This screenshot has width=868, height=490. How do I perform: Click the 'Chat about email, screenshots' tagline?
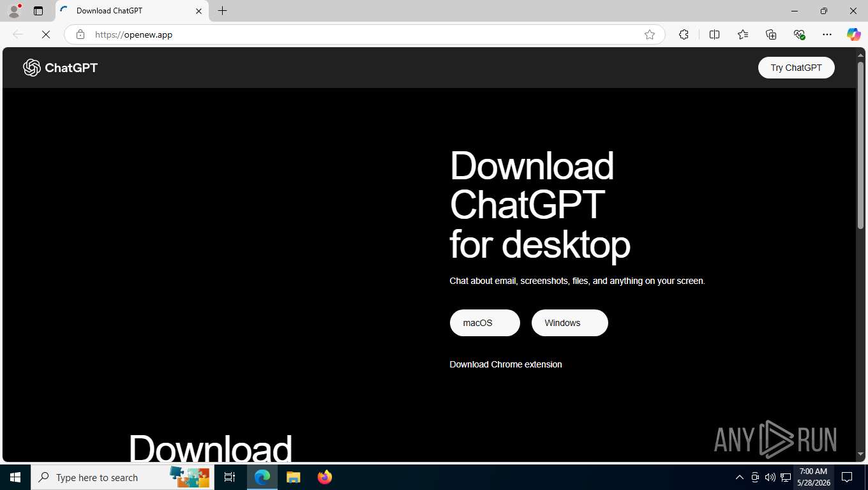[577, 281]
